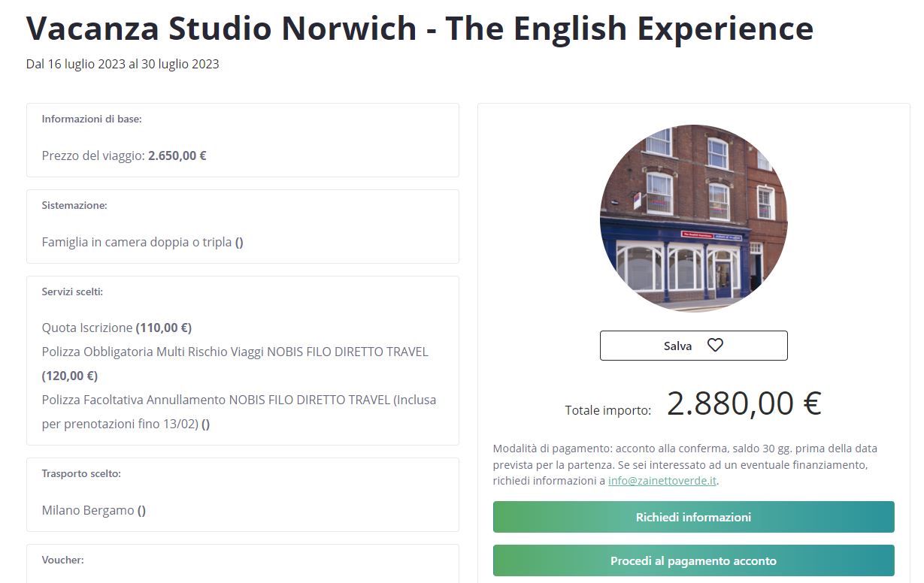
Task: Select Famiglia in camera doppia o tripla
Action: click(142, 242)
